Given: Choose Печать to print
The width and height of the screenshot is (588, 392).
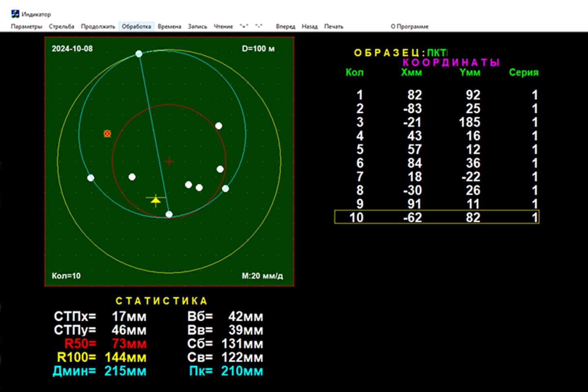Looking at the screenshot, I should pyautogui.click(x=334, y=27).
